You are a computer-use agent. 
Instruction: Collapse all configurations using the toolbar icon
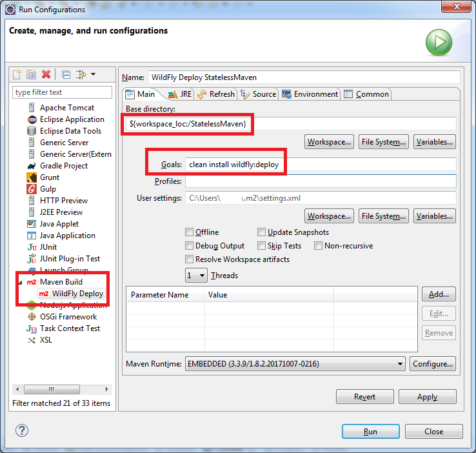[66, 74]
